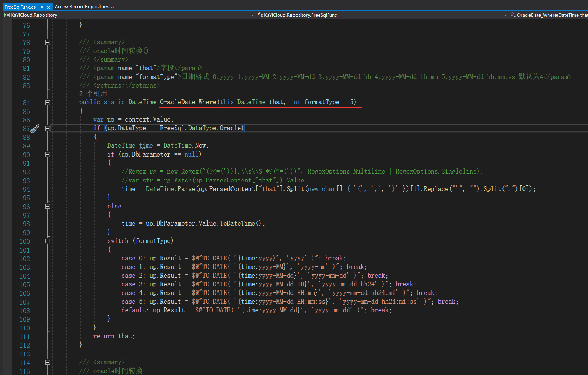Click 'context.Value' on line 86
The image size is (588, 375).
(147, 119)
